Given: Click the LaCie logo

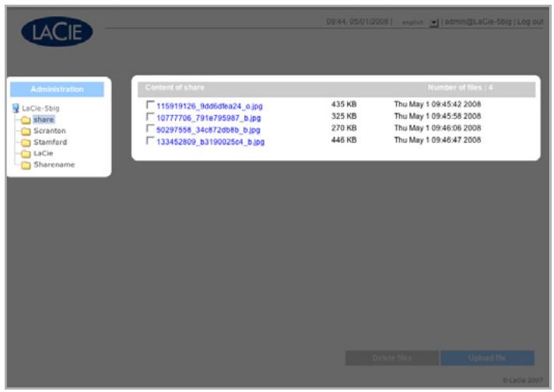Looking at the screenshot, I should click(x=57, y=31).
